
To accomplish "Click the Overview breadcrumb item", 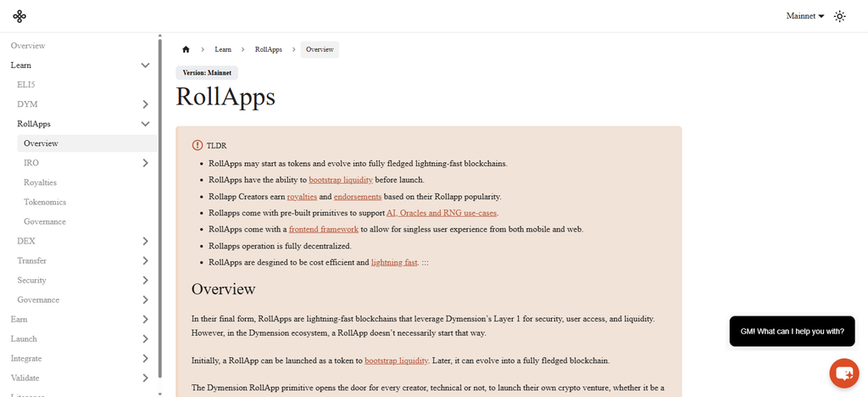I will [320, 49].
